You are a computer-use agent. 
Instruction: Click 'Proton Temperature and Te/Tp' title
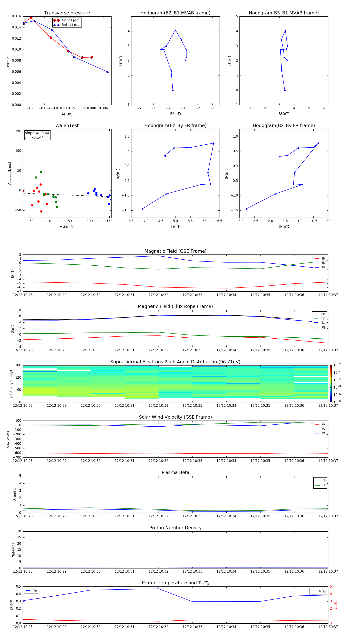pyautogui.click(x=175, y=583)
